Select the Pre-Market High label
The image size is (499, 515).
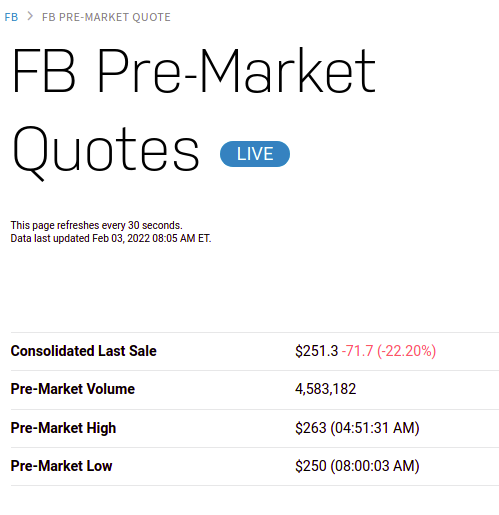coord(63,428)
